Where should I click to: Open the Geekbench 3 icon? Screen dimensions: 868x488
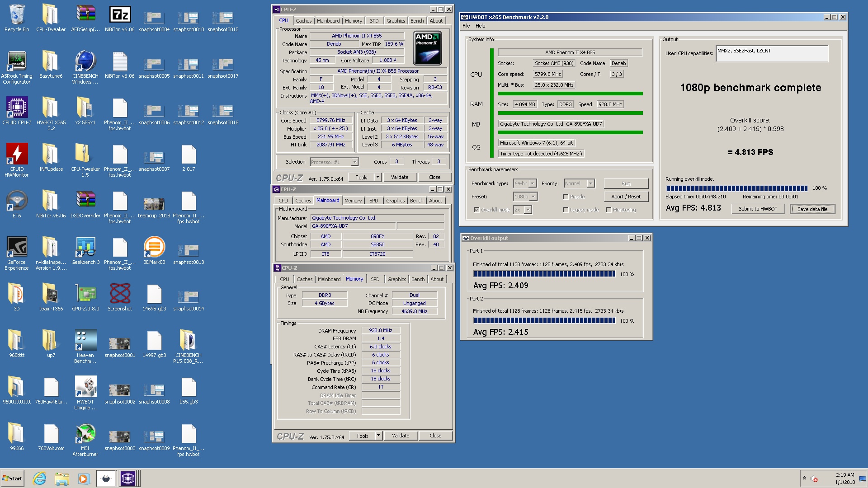(85, 250)
